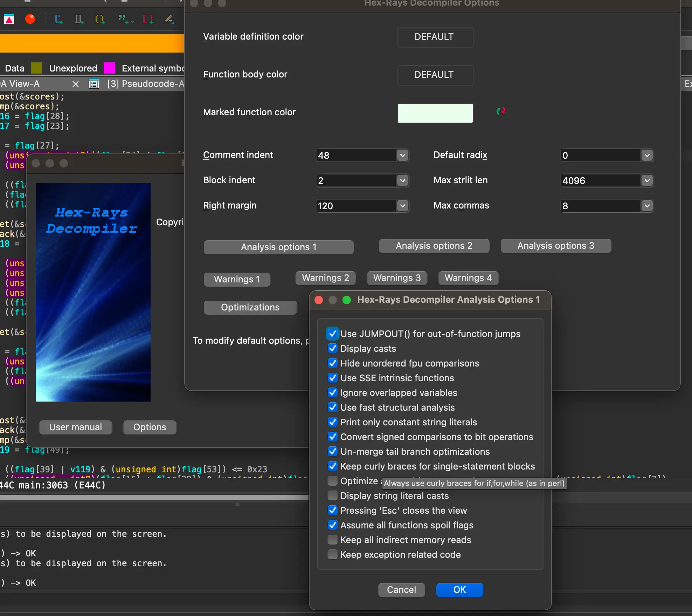Expand the Max commas dropdown
The image size is (692, 616).
647,206
